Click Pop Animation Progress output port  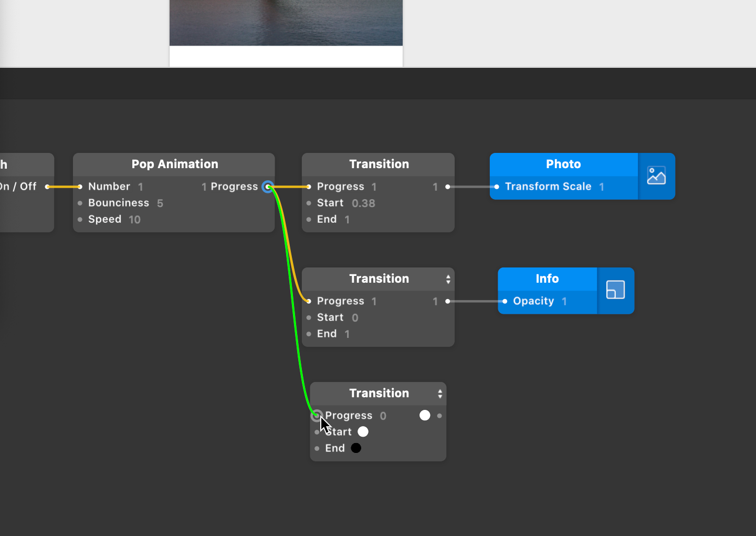pyautogui.click(x=268, y=187)
